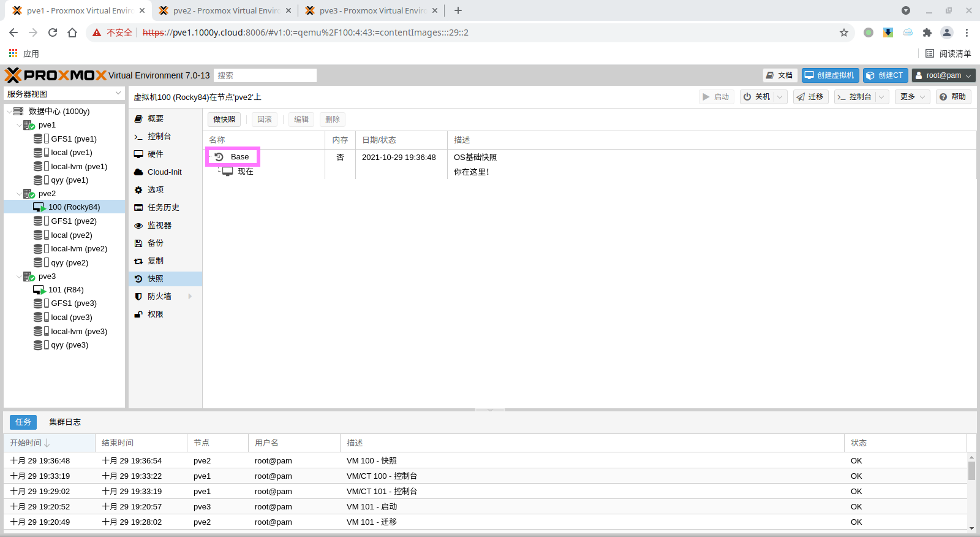
Task: Switch to the Cluster Log tab
Action: tap(65, 422)
